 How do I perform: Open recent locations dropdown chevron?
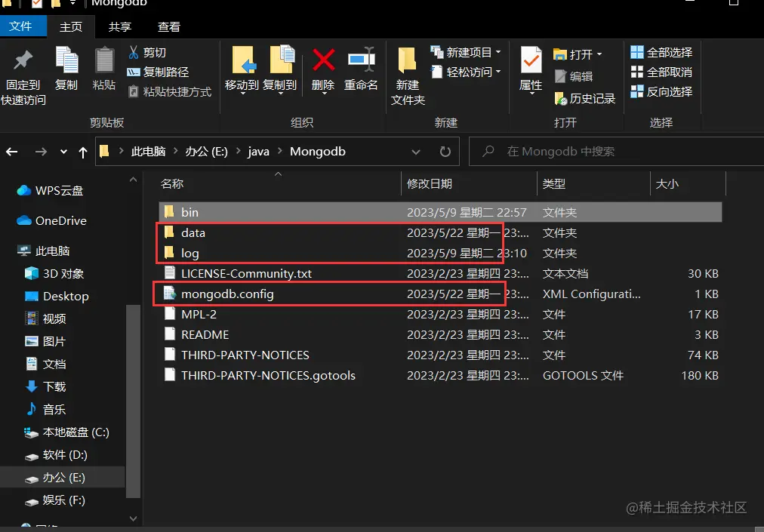(x=63, y=152)
